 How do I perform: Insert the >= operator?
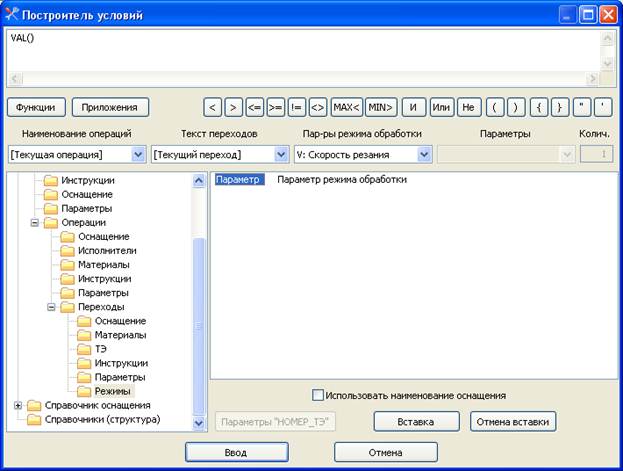point(275,107)
